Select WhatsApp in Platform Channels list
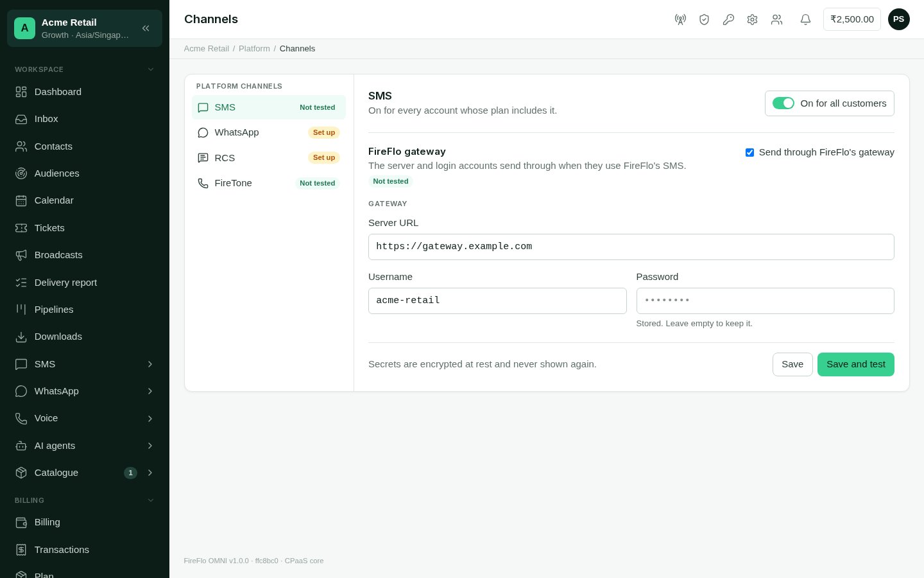The width and height of the screenshot is (924, 578). point(269,132)
